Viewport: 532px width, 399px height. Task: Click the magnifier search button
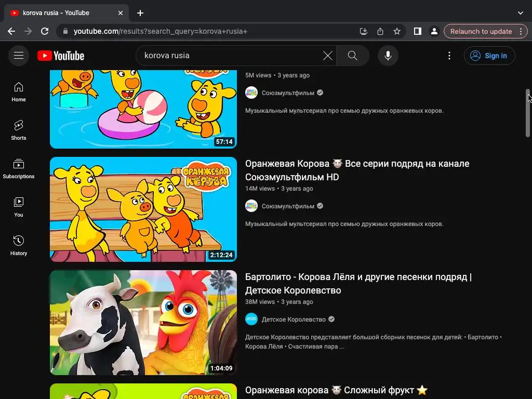353,56
